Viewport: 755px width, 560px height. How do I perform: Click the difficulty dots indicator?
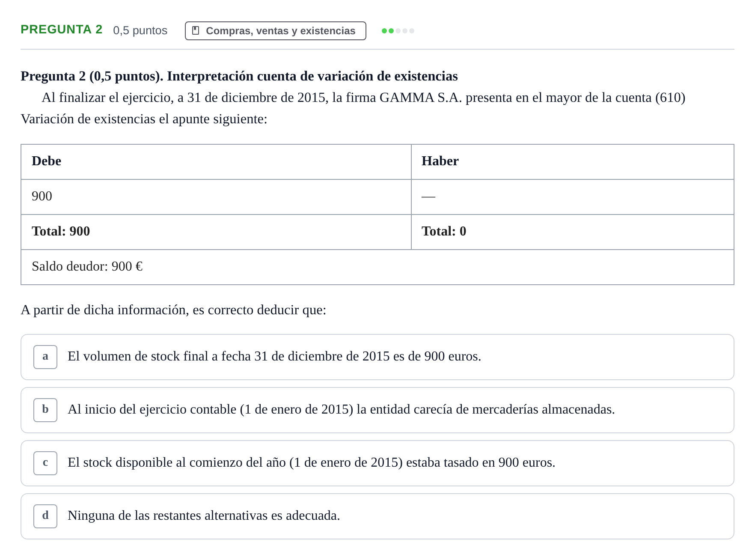tap(398, 31)
